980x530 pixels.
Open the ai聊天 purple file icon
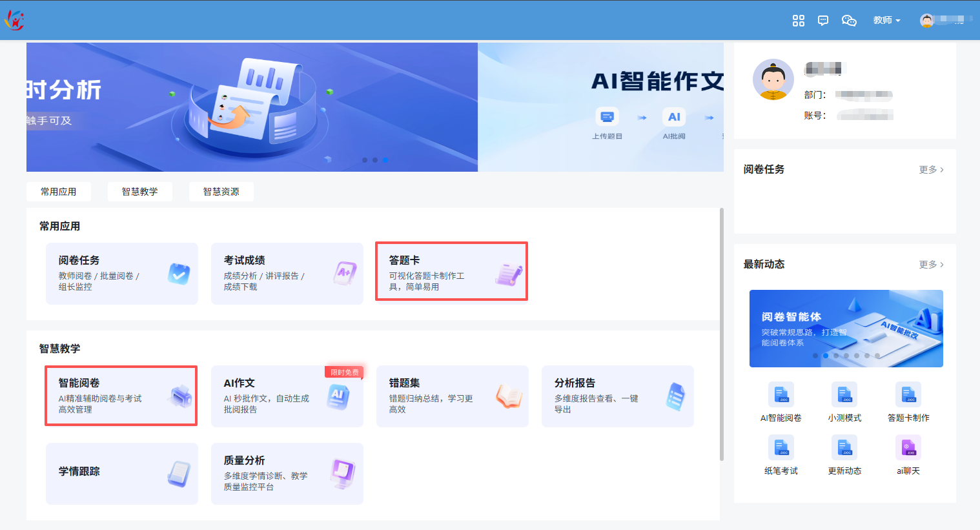pos(908,447)
